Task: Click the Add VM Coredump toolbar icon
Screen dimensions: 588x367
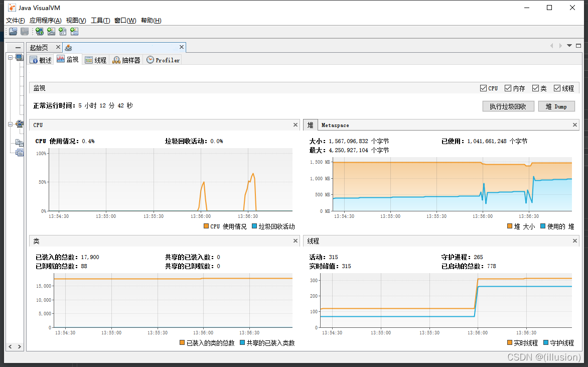Action: pyautogui.click(x=62, y=32)
